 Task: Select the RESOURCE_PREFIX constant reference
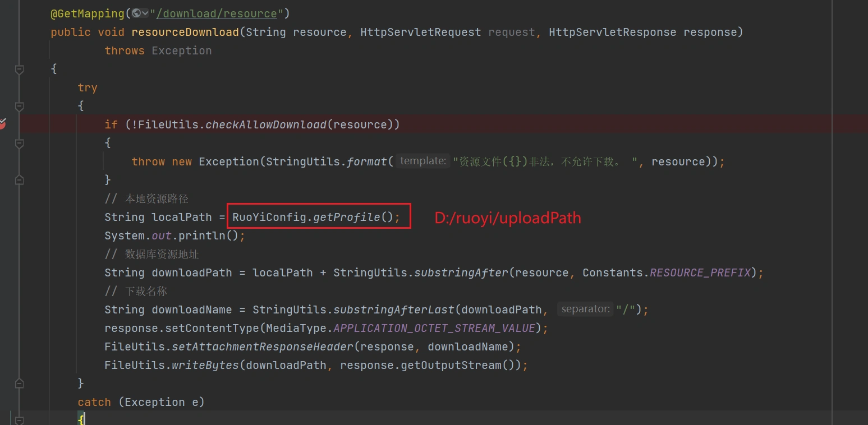[700, 272]
